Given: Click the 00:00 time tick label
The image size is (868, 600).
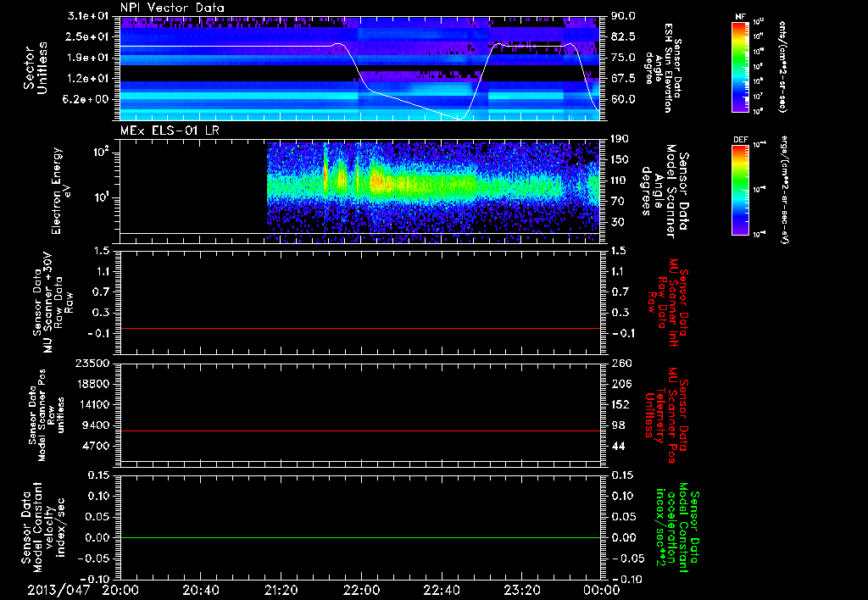Looking at the screenshot, I should 602,590.
